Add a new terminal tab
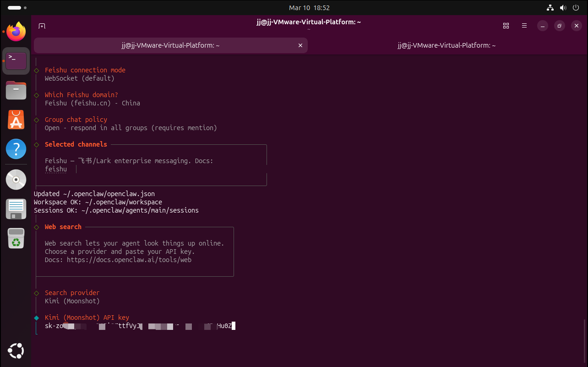Viewport: 588px width, 367px height. [x=42, y=26]
